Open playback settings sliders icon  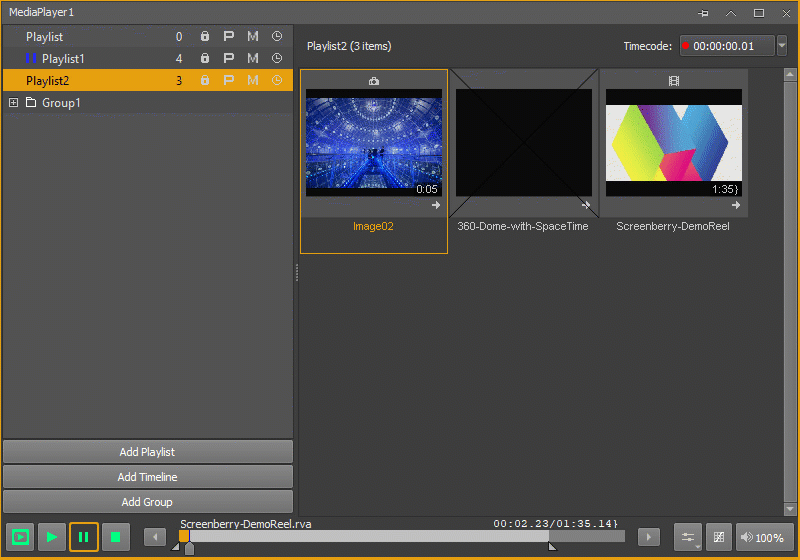tap(688, 537)
